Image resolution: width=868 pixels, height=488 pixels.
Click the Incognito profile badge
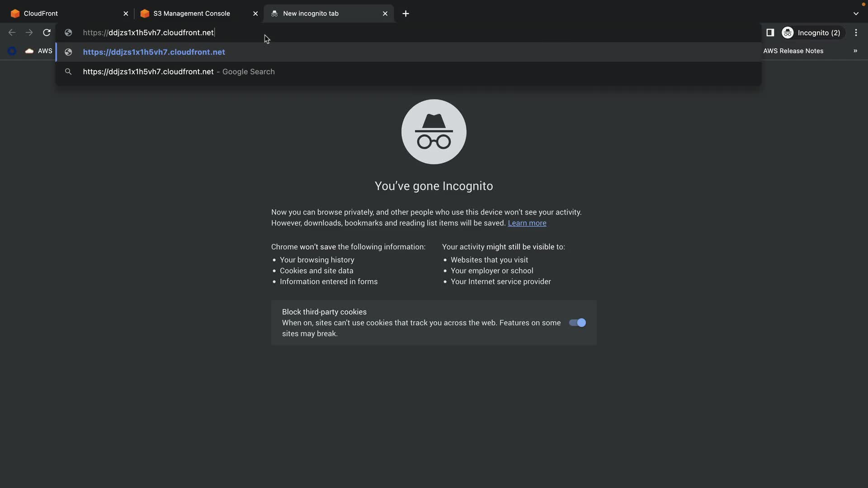point(811,33)
